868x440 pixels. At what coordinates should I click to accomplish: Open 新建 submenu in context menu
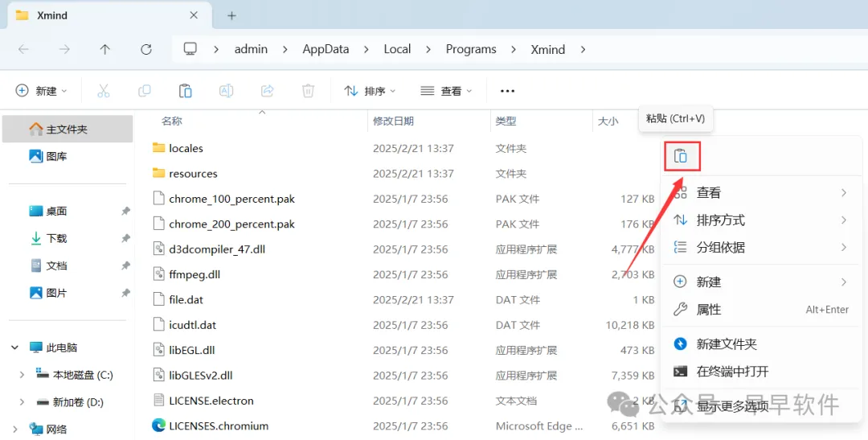click(x=761, y=282)
